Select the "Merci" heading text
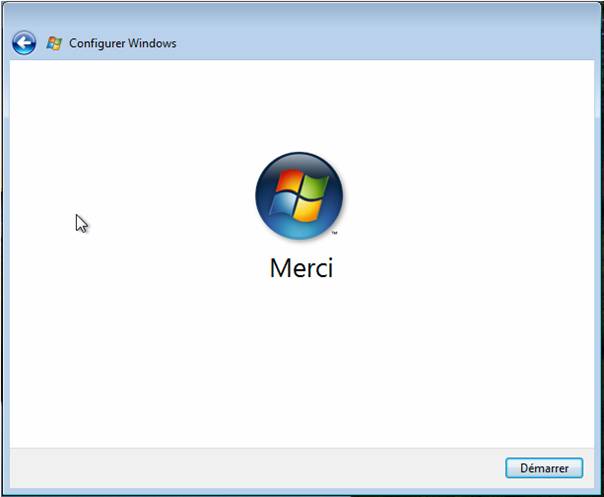The height and width of the screenshot is (497, 604). tap(301, 268)
